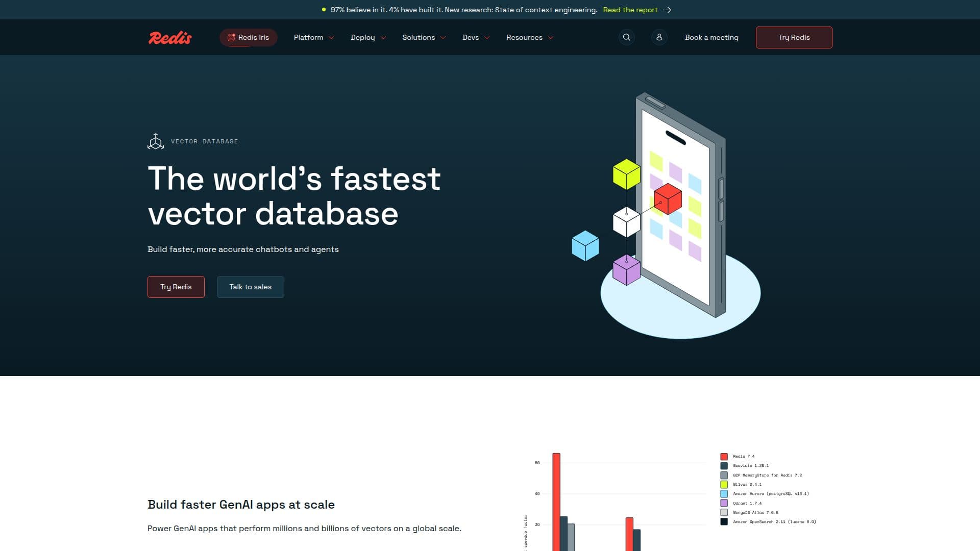Click the arrow after Read the report
The image size is (980, 551).
pos(667,10)
